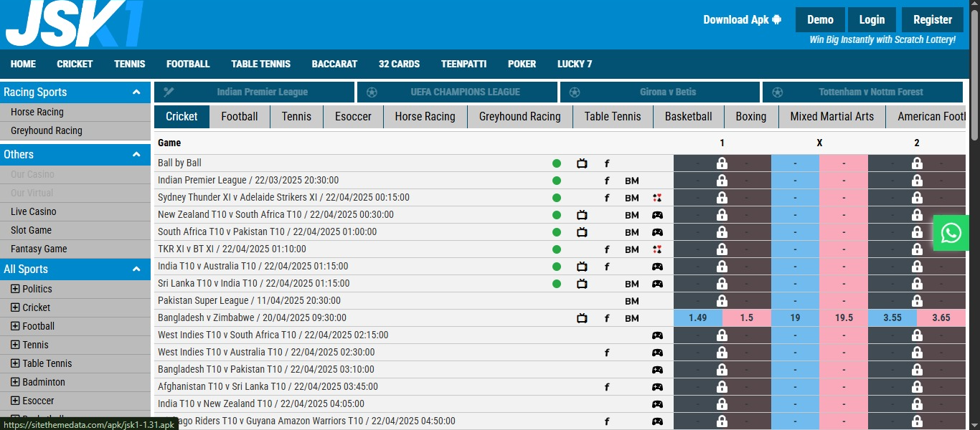Image resolution: width=980 pixels, height=430 pixels.
Task: Click the card suits icon for TKR XI v BT XI
Action: [x=657, y=249]
